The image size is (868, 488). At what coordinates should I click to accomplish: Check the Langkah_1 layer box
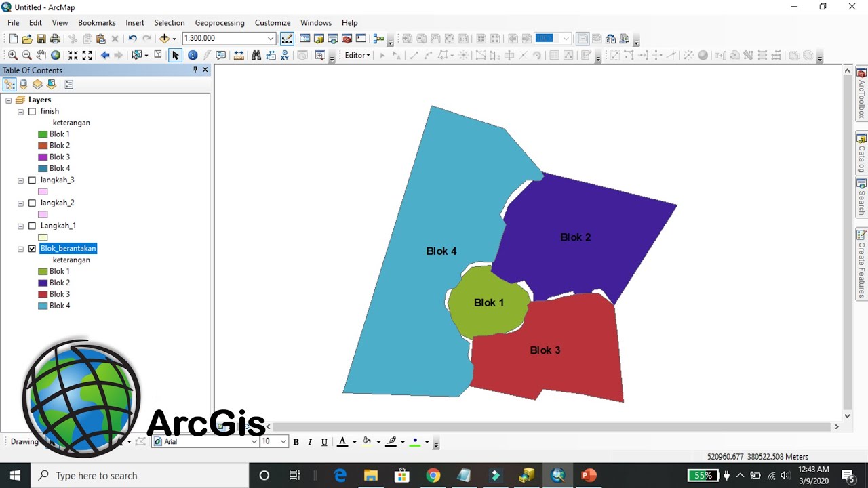tap(32, 226)
